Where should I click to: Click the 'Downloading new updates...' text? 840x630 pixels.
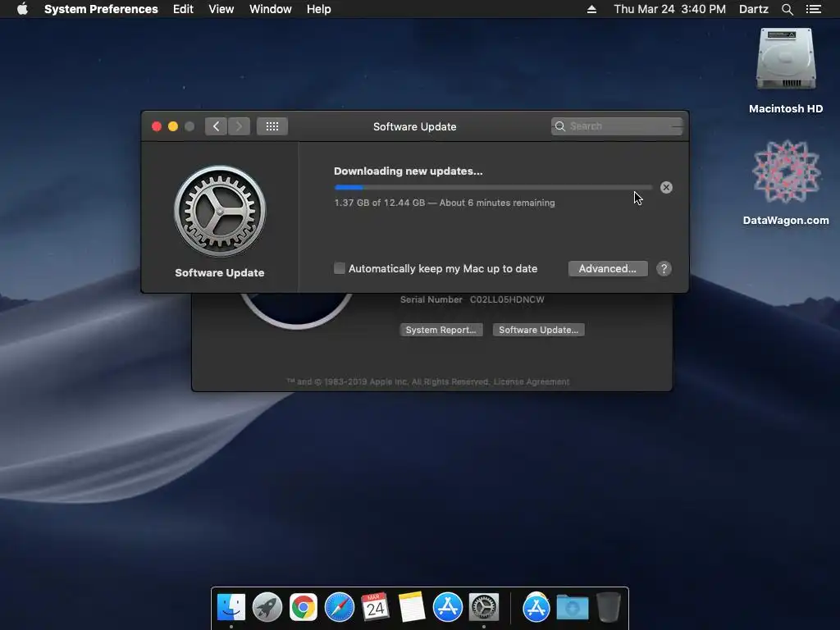tap(409, 171)
